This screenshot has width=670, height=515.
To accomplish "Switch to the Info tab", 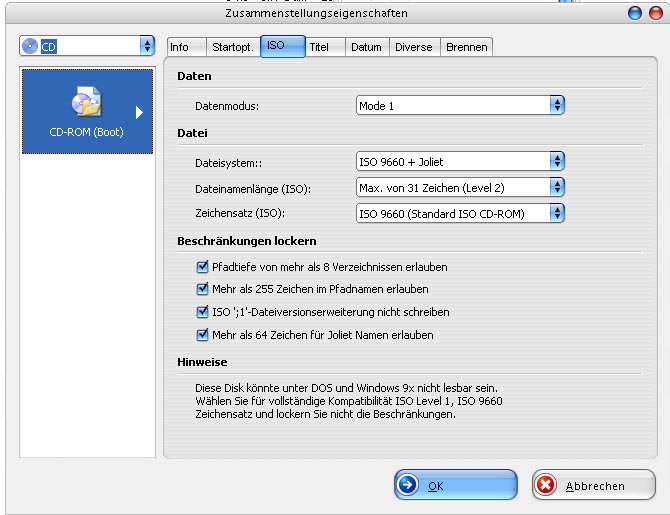I will [187, 47].
